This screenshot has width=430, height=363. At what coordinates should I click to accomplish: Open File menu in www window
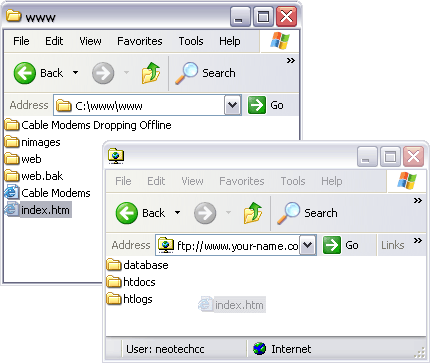(x=21, y=41)
